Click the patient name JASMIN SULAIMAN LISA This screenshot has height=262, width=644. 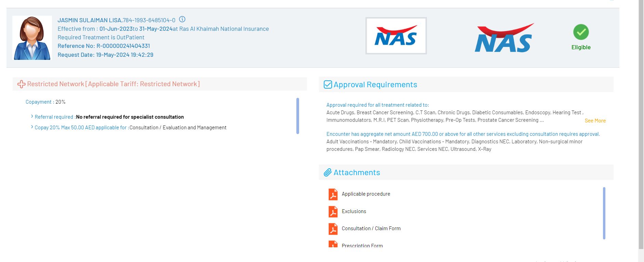coord(90,20)
